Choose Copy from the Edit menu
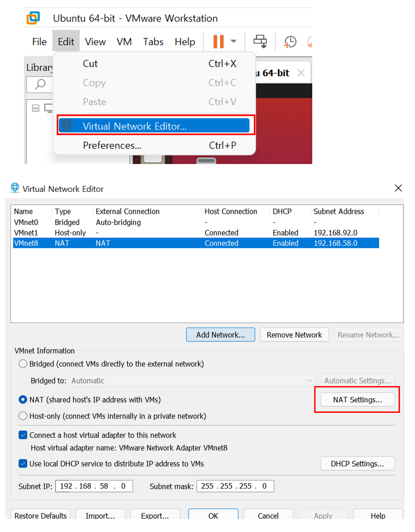415x532 pixels. coord(154,82)
